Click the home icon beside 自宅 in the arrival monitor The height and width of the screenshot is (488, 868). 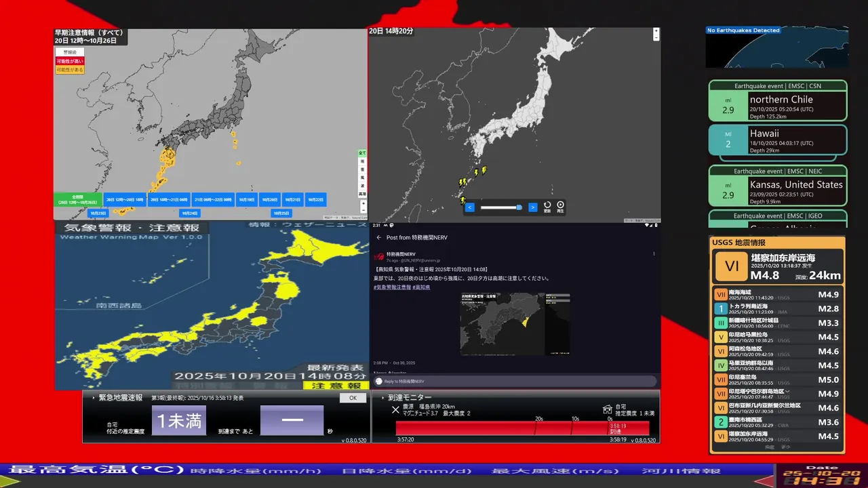(608, 409)
